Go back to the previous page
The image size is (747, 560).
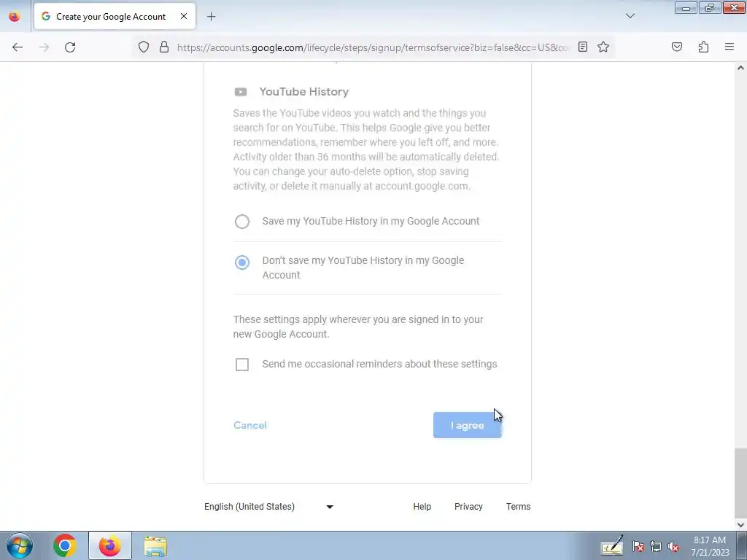pos(18,47)
